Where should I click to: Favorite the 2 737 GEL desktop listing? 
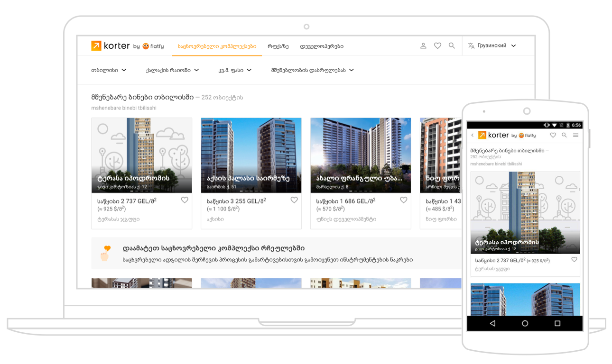pos(185,200)
